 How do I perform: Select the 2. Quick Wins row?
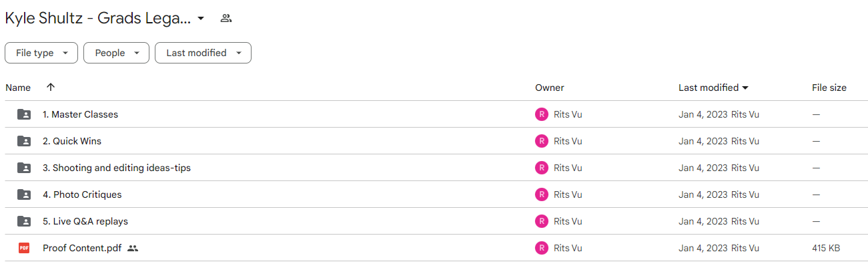(x=436, y=141)
